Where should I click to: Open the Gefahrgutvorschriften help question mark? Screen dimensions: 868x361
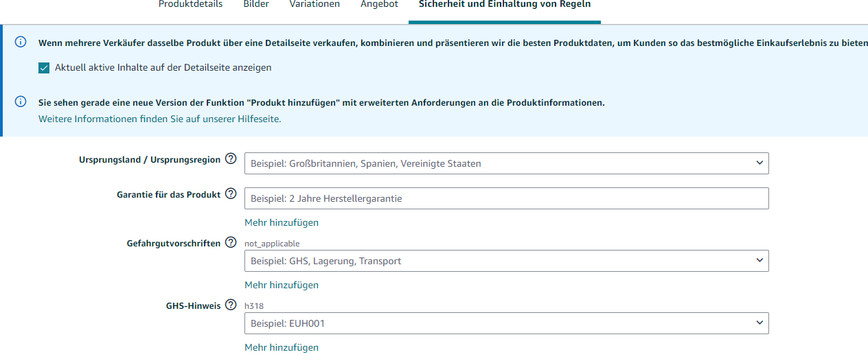(x=231, y=243)
